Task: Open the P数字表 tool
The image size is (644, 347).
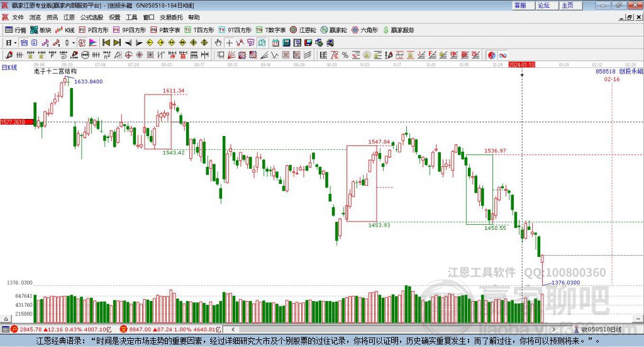Action: [x=165, y=30]
